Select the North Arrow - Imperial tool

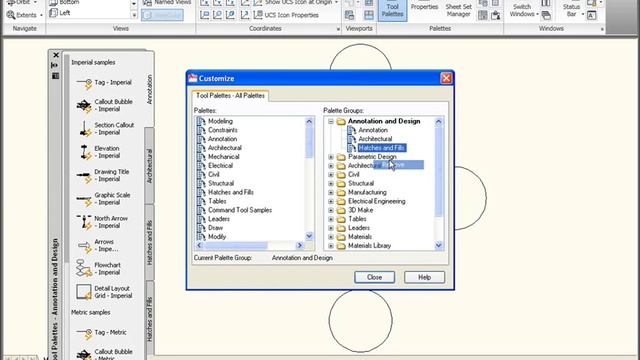[102, 222]
